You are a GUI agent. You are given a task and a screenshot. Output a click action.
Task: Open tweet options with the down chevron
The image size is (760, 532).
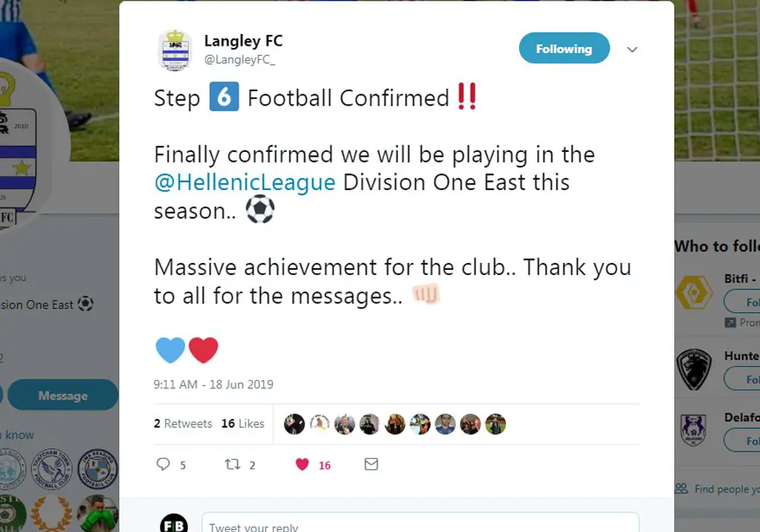point(632,49)
